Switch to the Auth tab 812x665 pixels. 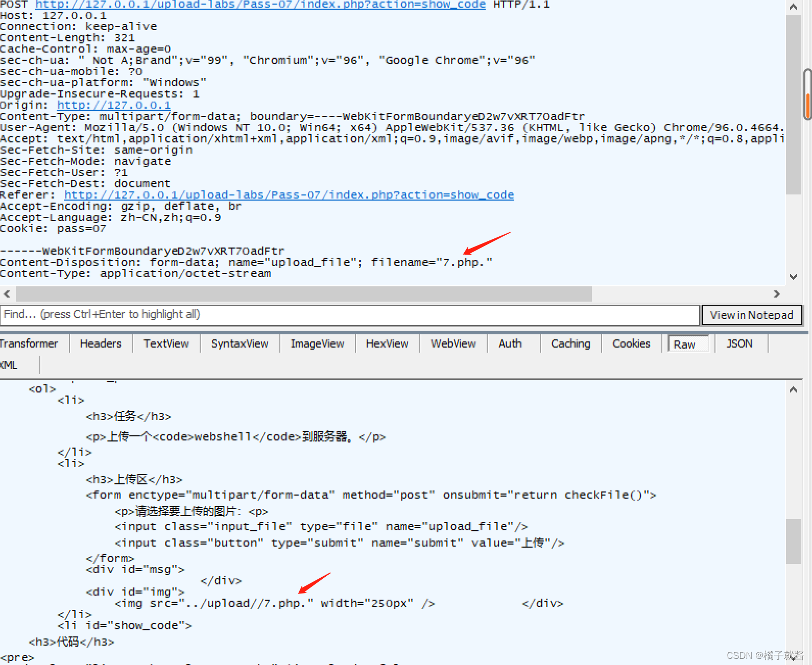pos(510,343)
